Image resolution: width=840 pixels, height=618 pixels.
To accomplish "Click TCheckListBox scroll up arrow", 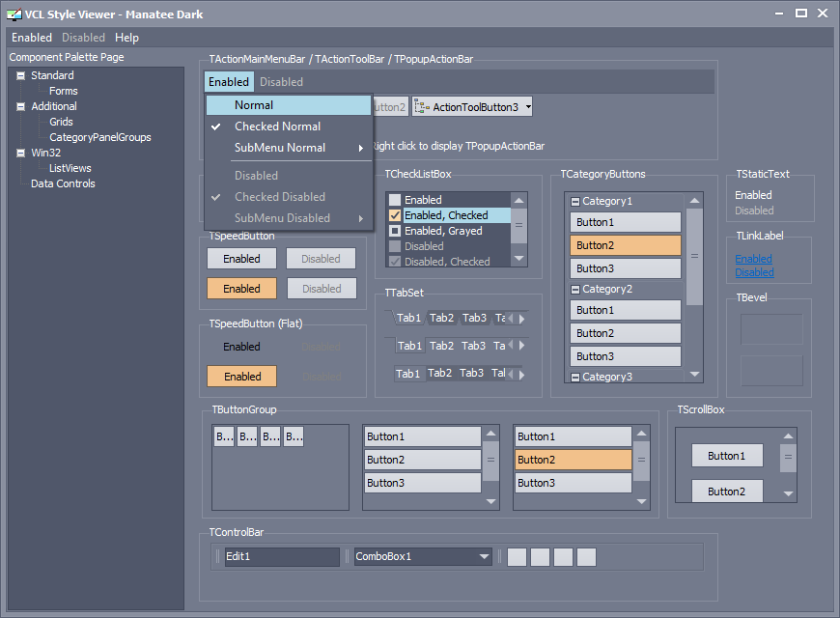I will coord(518,201).
